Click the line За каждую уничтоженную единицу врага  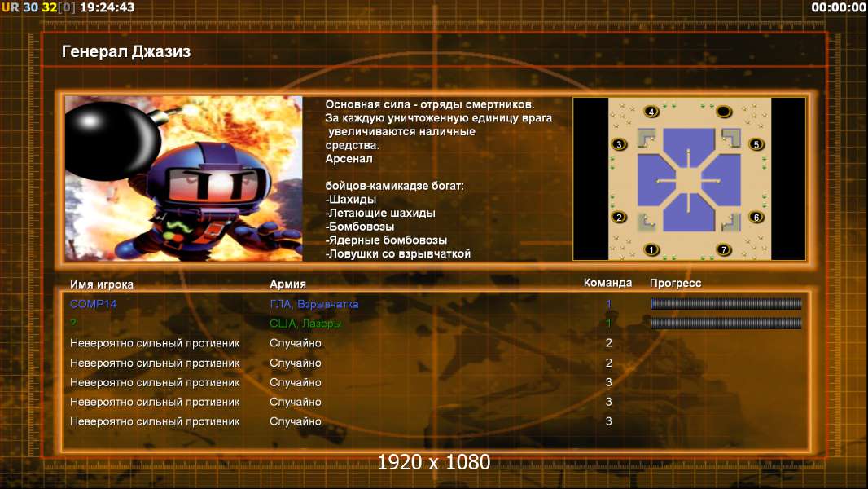pos(438,118)
